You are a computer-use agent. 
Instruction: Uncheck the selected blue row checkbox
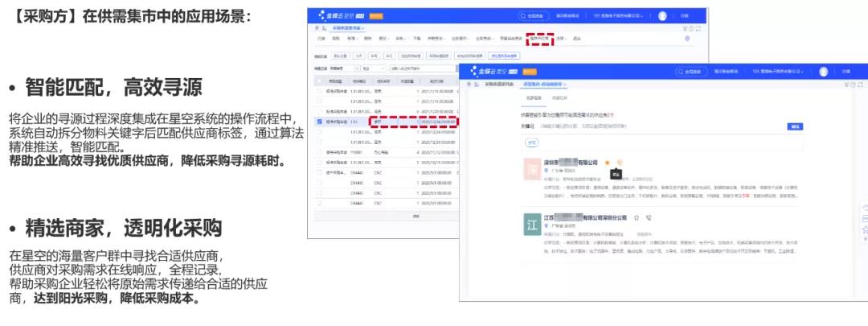coord(320,122)
